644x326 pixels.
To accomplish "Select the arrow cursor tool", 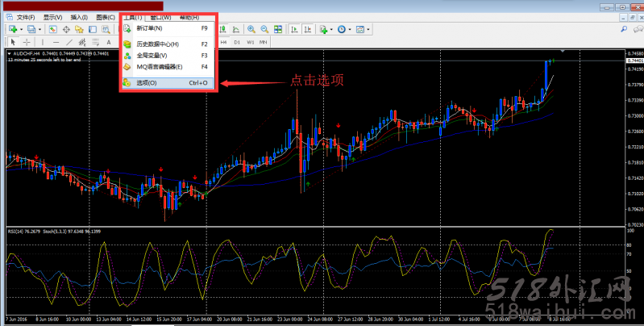I will pyautogui.click(x=13, y=42).
